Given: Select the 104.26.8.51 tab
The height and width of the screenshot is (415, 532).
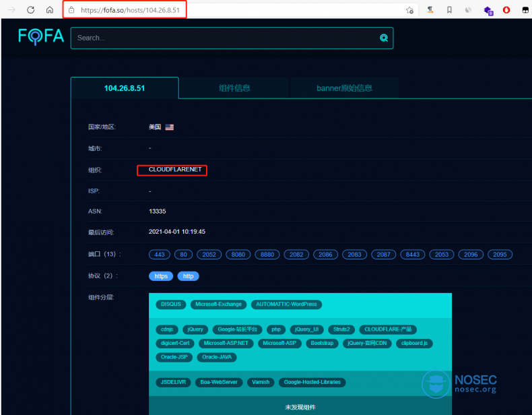Looking at the screenshot, I should [x=125, y=88].
